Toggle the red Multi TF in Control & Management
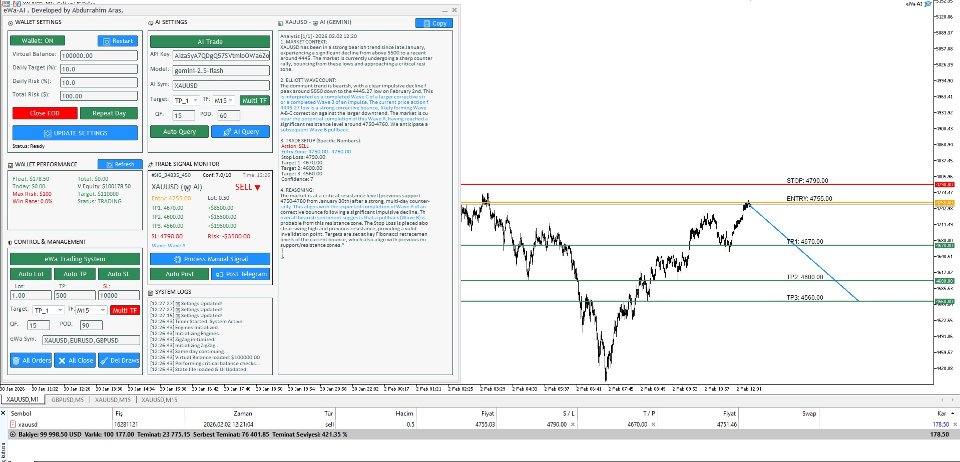This screenshot has width=960, height=462. coord(125,310)
